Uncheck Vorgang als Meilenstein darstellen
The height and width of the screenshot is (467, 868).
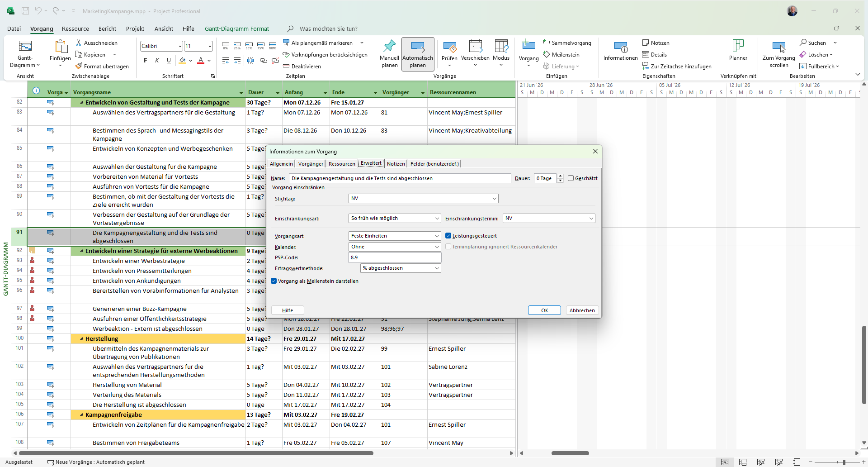(274, 281)
